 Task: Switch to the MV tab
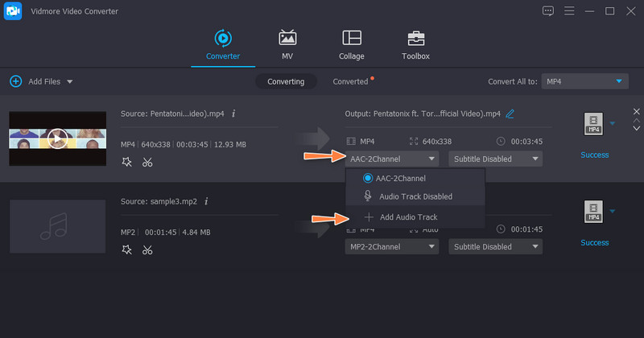(x=287, y=45)
